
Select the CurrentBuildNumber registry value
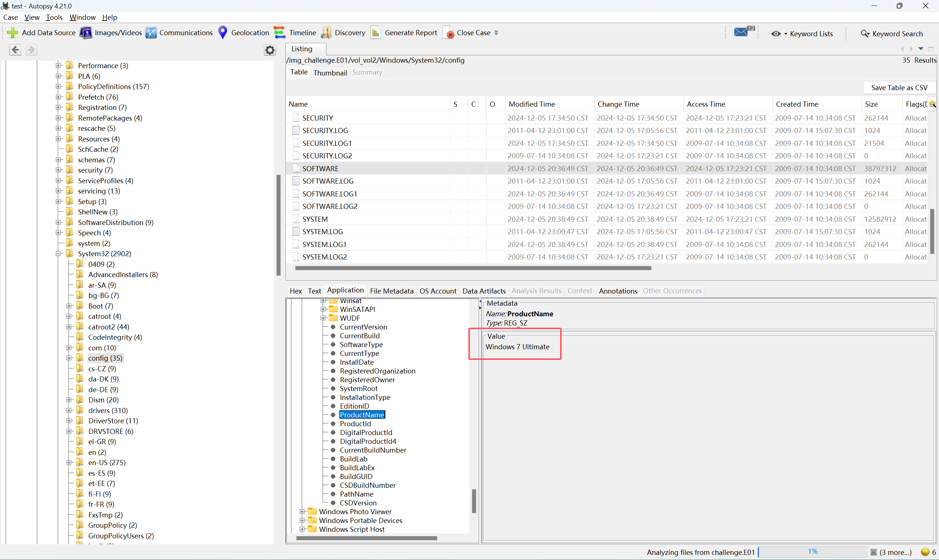[373, 450]
